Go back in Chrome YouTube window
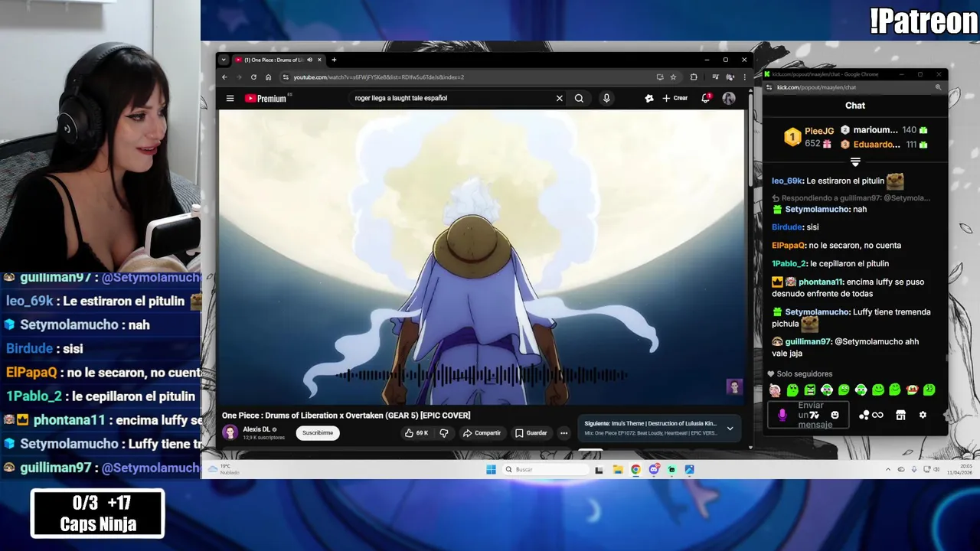 point(224,77)
